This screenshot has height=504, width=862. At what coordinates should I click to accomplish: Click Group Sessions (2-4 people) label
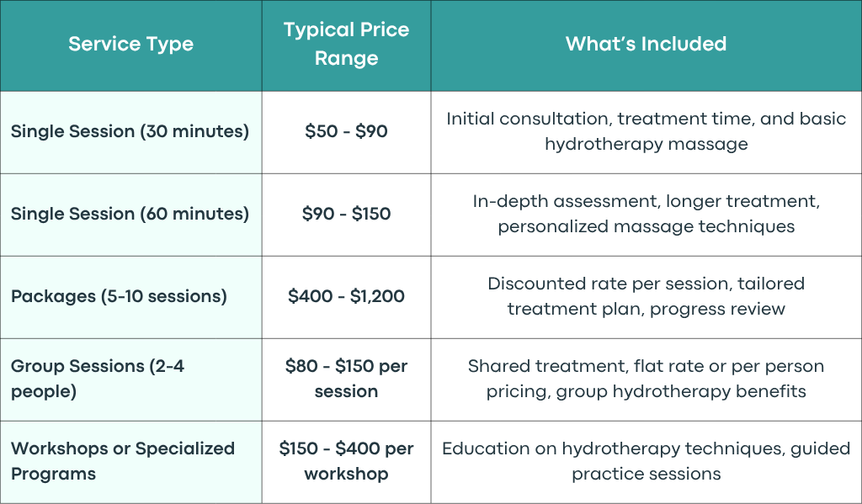pyautogui.click(x=98, y=379)
